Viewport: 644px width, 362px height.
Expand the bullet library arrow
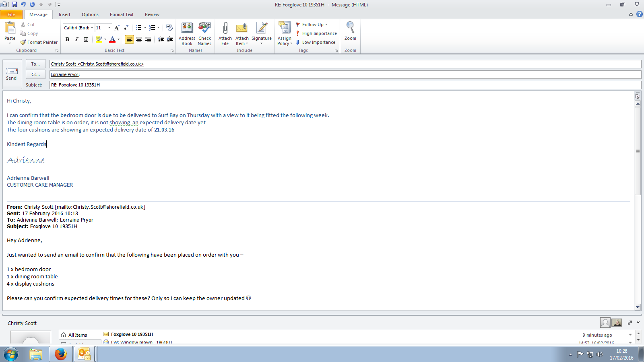[145, 28]
